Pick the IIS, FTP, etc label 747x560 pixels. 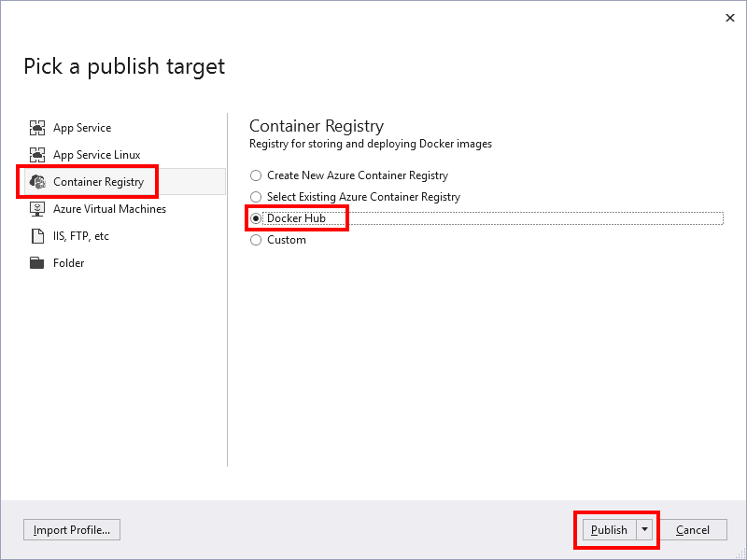81,236
